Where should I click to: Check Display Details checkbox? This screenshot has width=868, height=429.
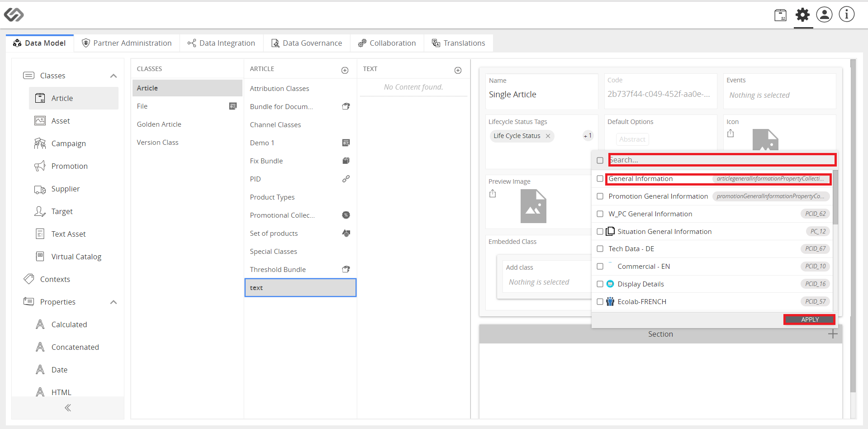tap(600, 284)
